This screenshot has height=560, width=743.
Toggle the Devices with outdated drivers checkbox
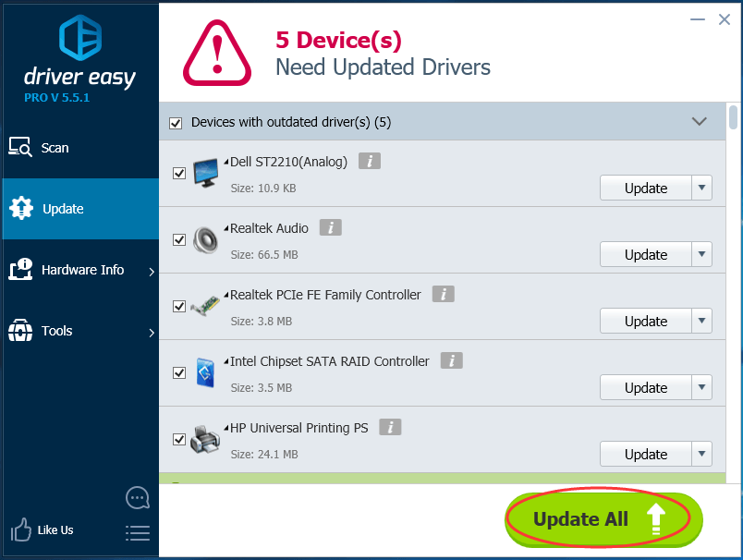(176, 123)
